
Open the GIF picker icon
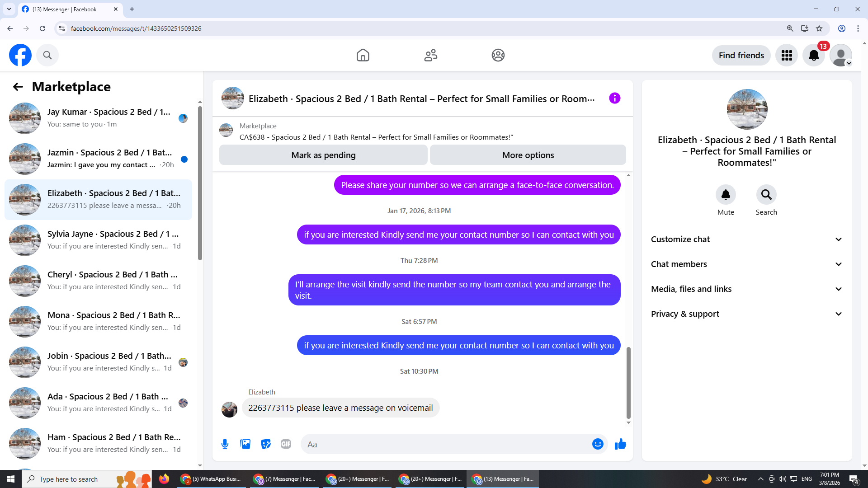pos(286,444)
